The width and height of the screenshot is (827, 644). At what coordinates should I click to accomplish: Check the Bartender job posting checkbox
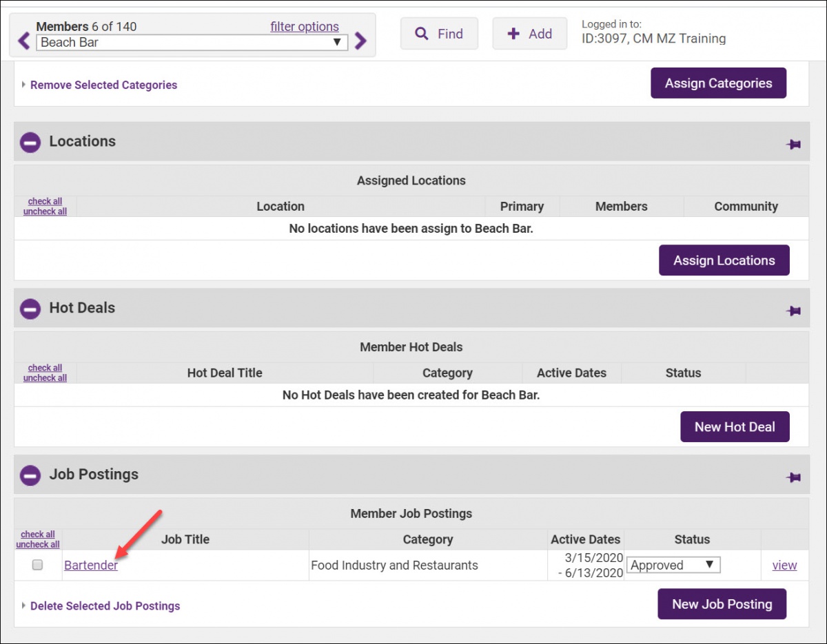[x=38, y=565]
